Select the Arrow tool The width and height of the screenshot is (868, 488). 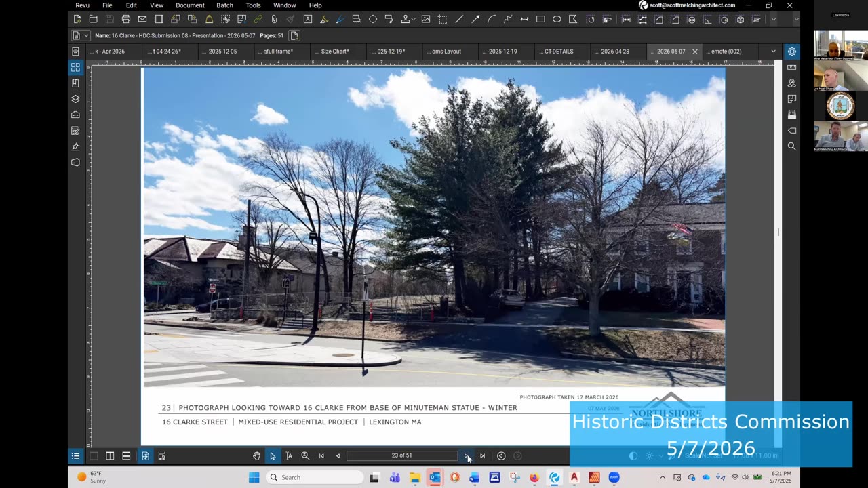point(475,20)
